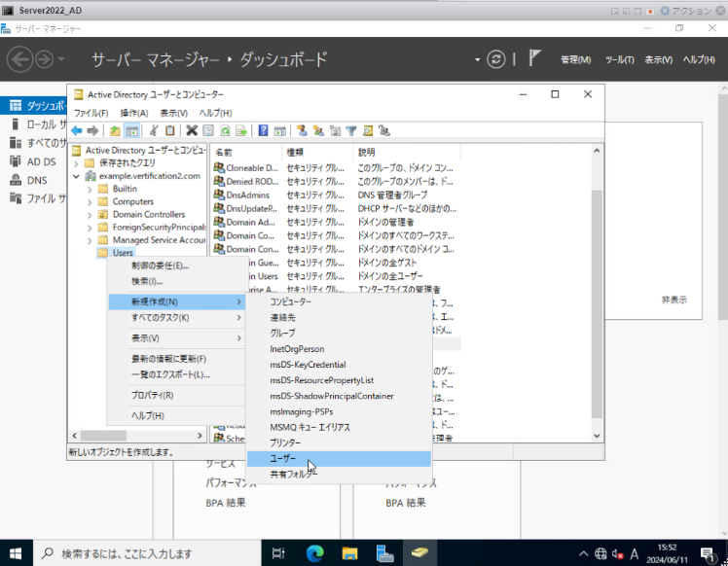Expand the Managed Service Accounts node
Image resolution: width=728 pixels, height=566 pixels.
pos(90,241)
